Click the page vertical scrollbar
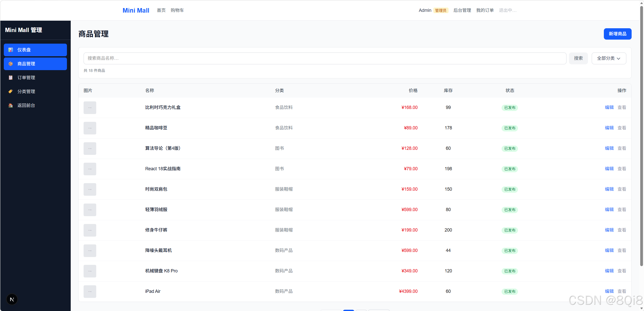 [x=641, y=136]
